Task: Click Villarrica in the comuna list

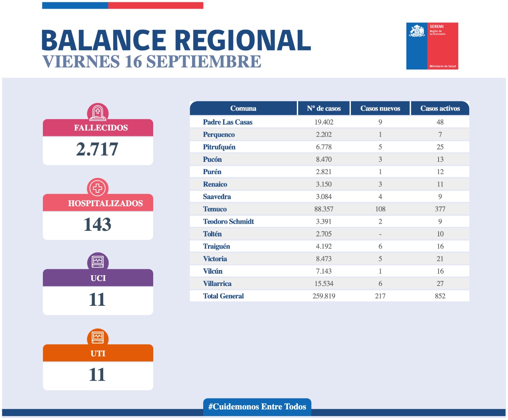Action: [x=217, y=284]
